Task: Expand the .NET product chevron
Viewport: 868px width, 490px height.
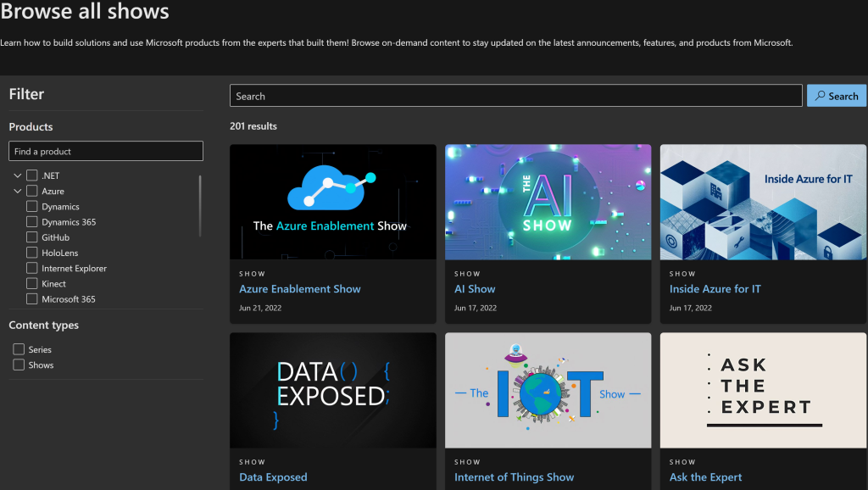Action: point(17,175)
